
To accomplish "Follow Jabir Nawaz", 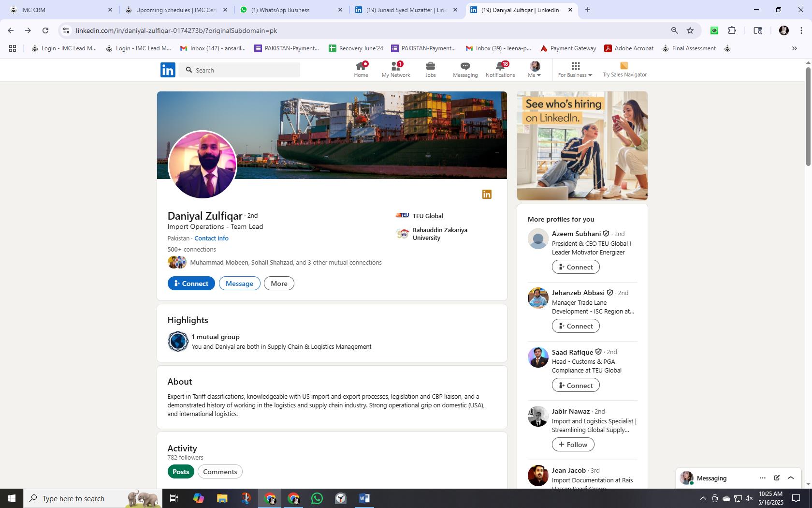I will (x=573, y=445).
